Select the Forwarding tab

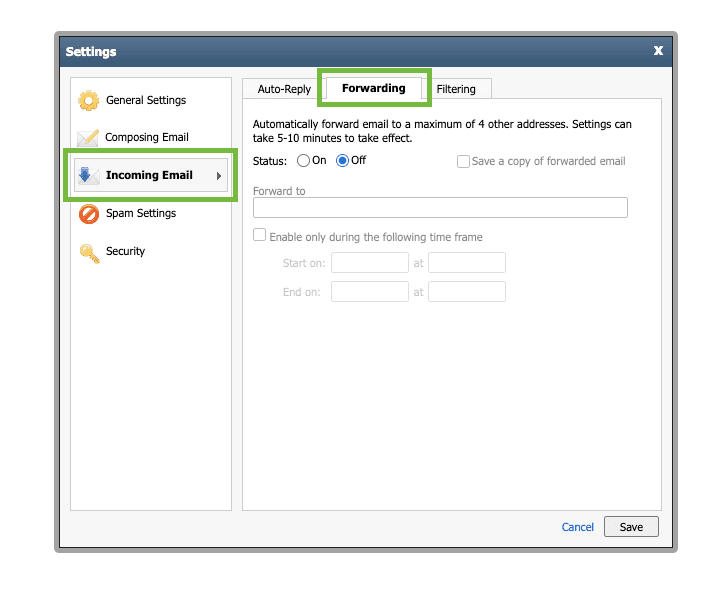click(374, 88)
